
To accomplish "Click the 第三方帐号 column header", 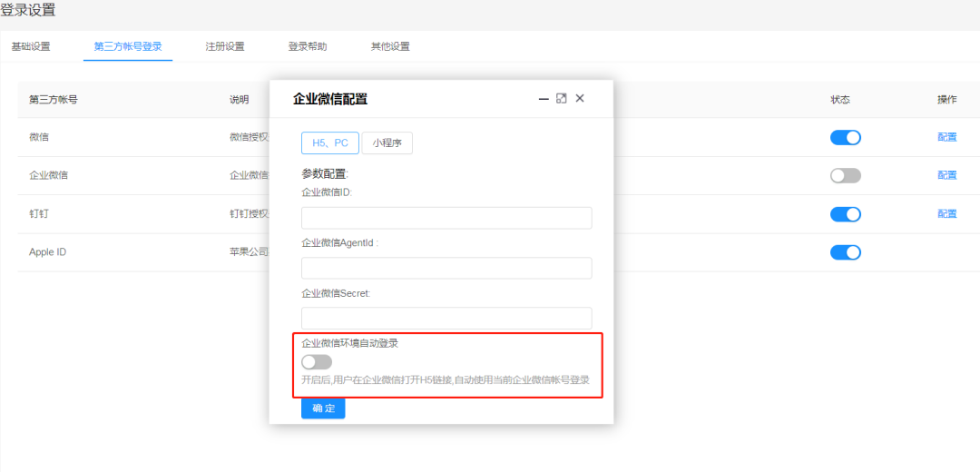I will [54, 100].
